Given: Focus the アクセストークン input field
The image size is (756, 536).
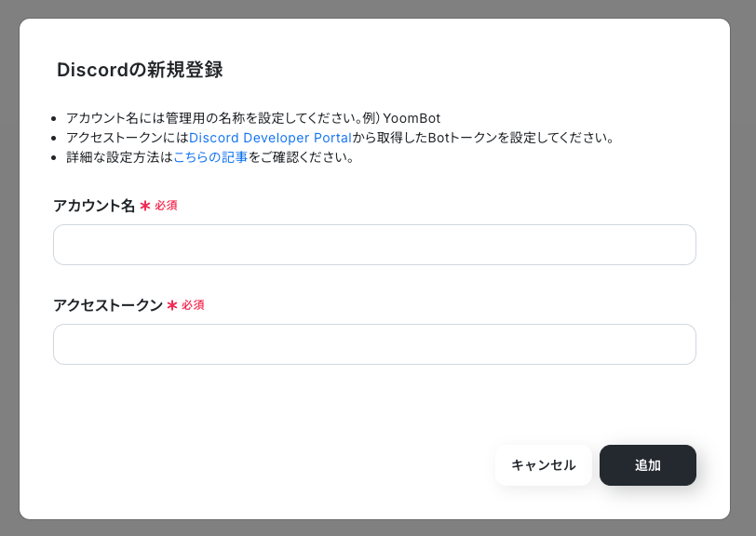Looking at the screenshot, I should pos(374,344).
